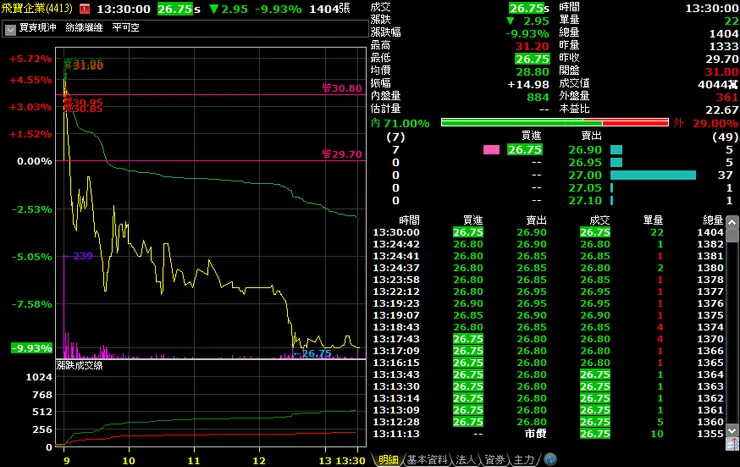This screenshot has height=467, width=740.
Task: Open the 資券 tab
Action: click(x=494, y=459)
